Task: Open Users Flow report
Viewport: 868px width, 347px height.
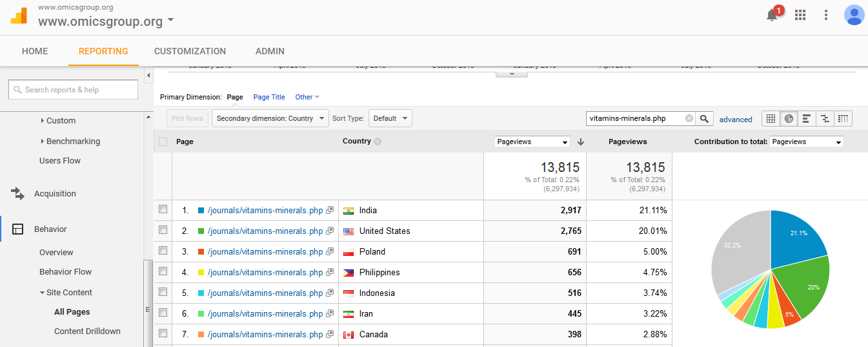Action: 60,160
